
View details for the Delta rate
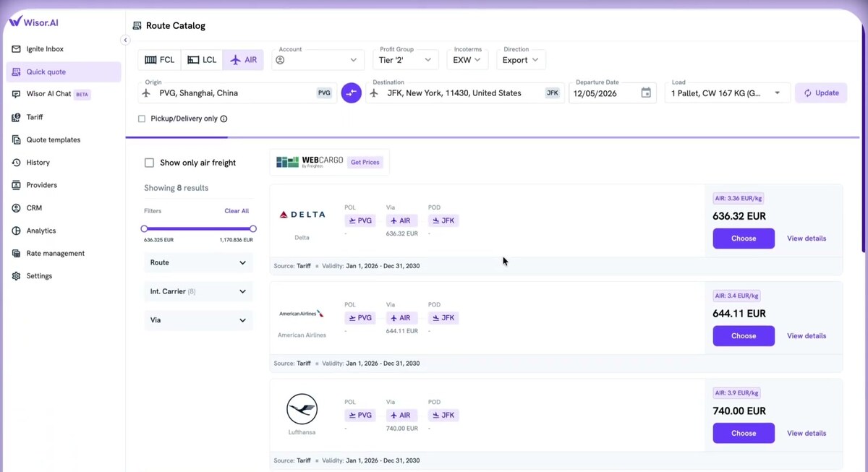(807, 239)
